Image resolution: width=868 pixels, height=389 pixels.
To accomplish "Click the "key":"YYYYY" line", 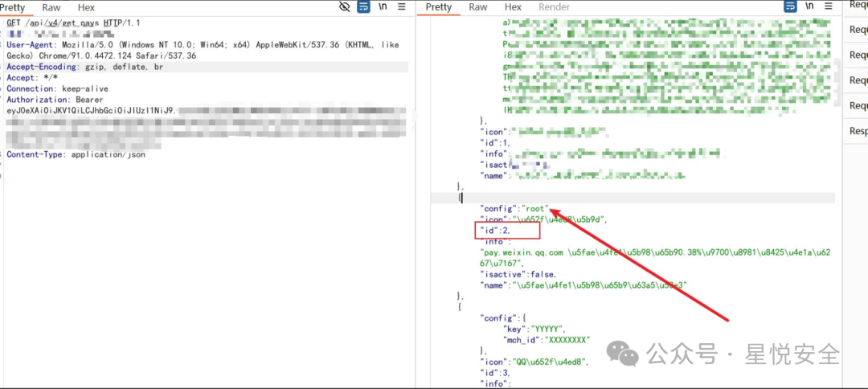I will coord(534,328).
